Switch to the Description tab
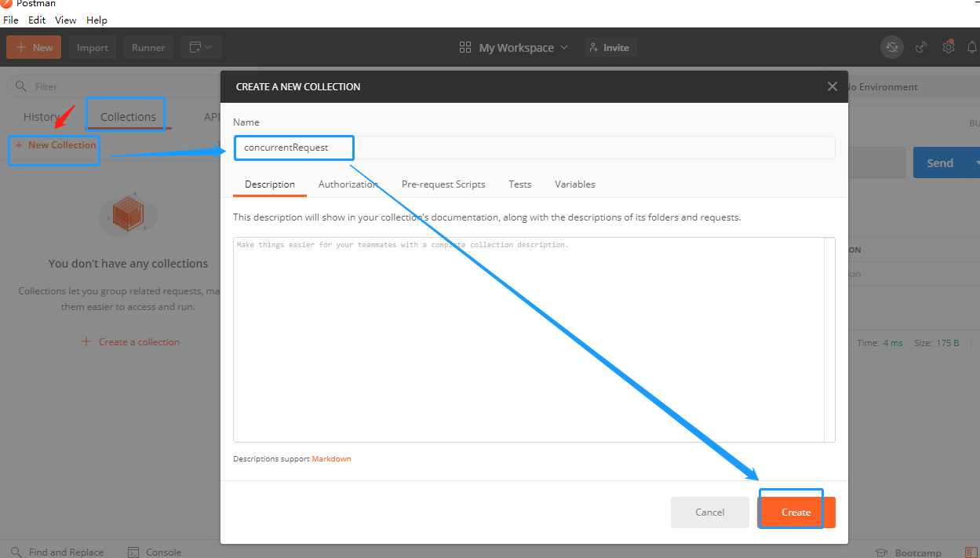 [x=269, y=184]
